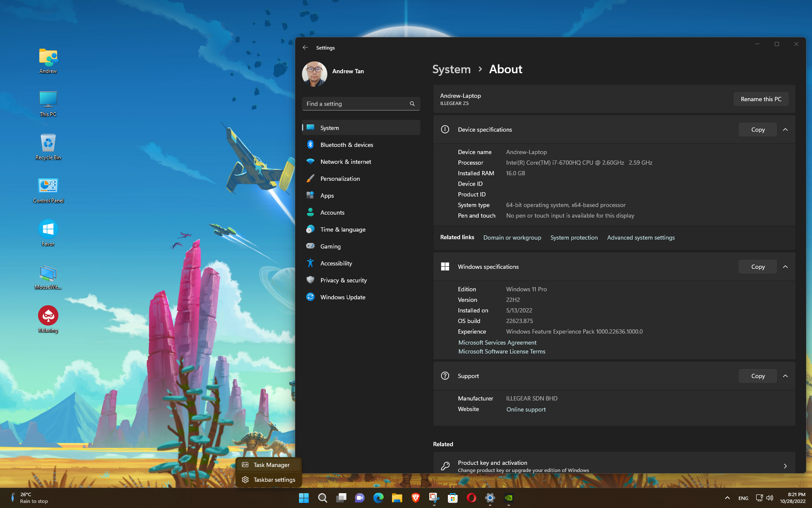Open Advanced system settings link
This screenshot has height=508, width=812.
click(641, 237)
